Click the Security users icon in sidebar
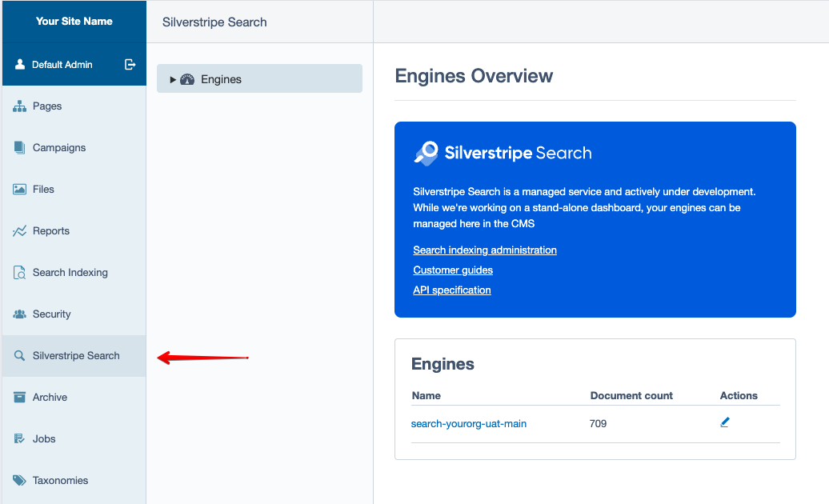Screen dimensions: 829x504 pyautogui.click(x=20, y=314)
